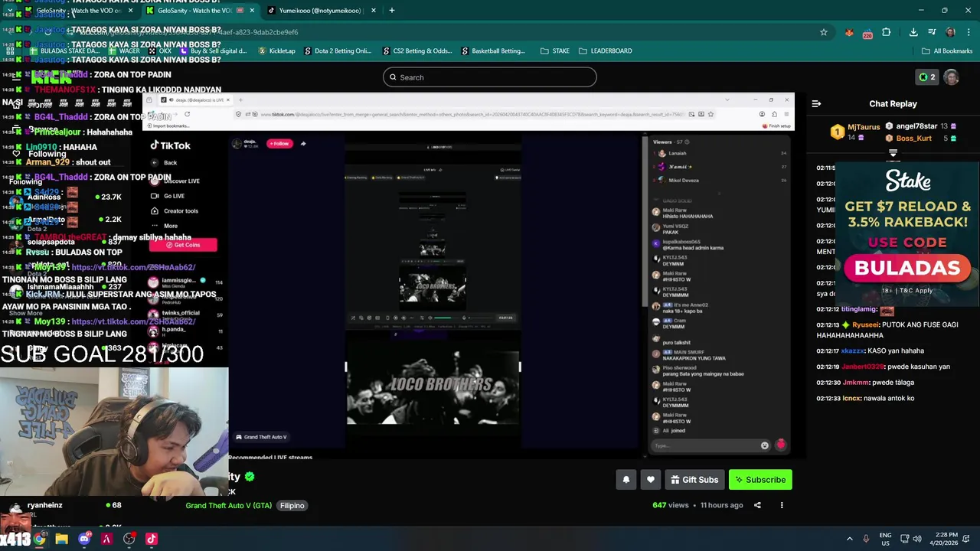
Task: Click the microphone icon in the system tray
Action: (x=866, y=539)
